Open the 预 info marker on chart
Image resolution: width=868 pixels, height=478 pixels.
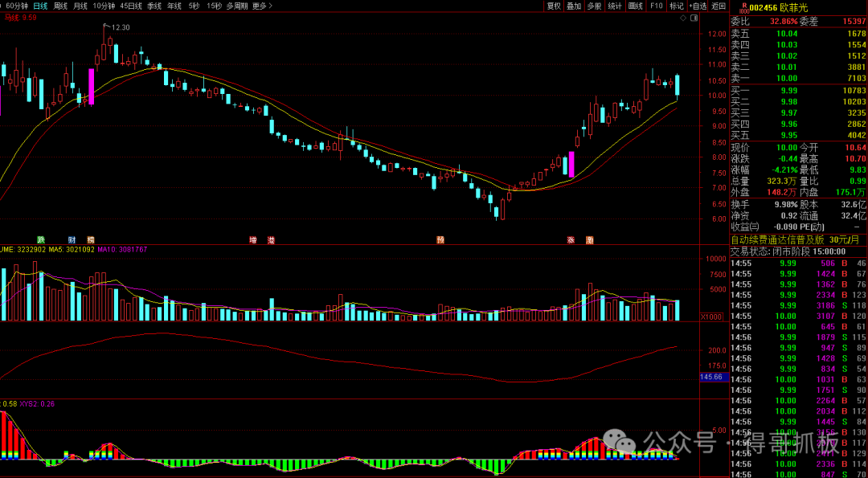pyautogui.click(x=440, y=240)
